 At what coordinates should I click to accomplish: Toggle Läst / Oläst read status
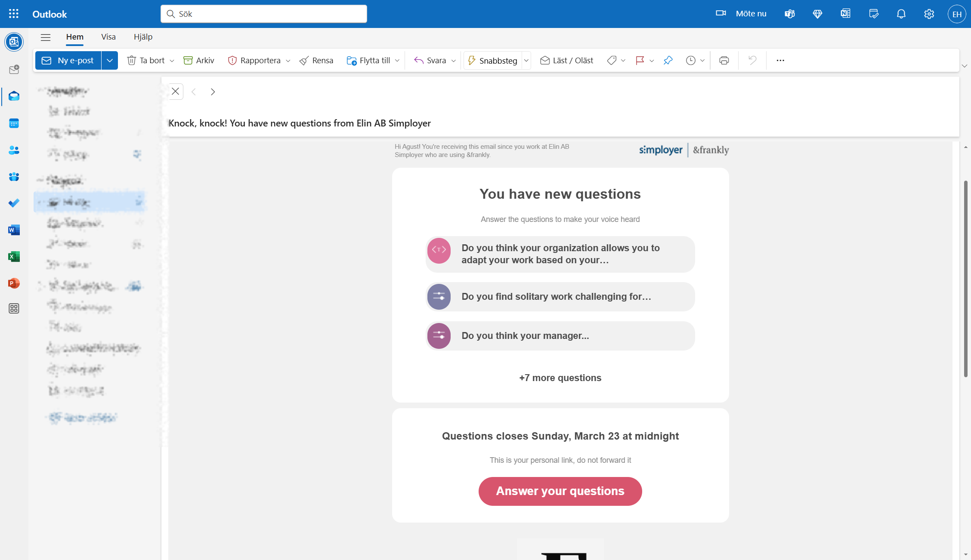pyautogui.click(x=566, y=61)
